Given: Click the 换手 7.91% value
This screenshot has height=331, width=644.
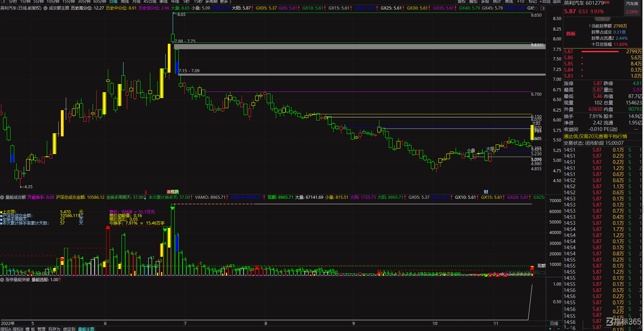Looking at the screenshot, I should (x=595, y=116).
